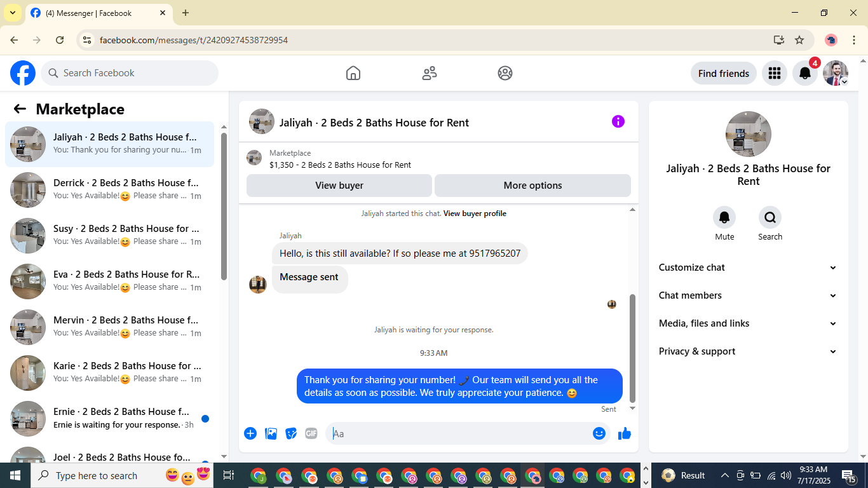Image resolution: width=868 pixels, height=488 pixels.
Task: Click the Search Facebook field
Action: click(x=130, y=73)
